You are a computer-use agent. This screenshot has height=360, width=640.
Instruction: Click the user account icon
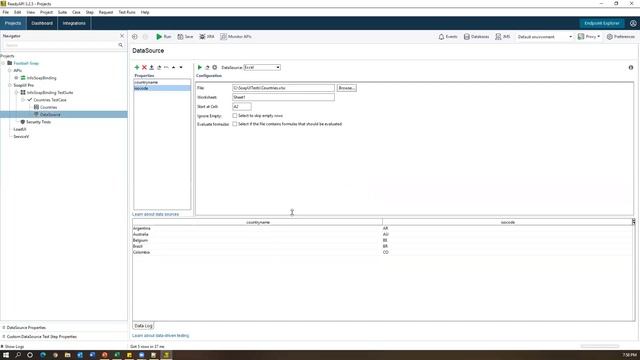pos(633,23)
